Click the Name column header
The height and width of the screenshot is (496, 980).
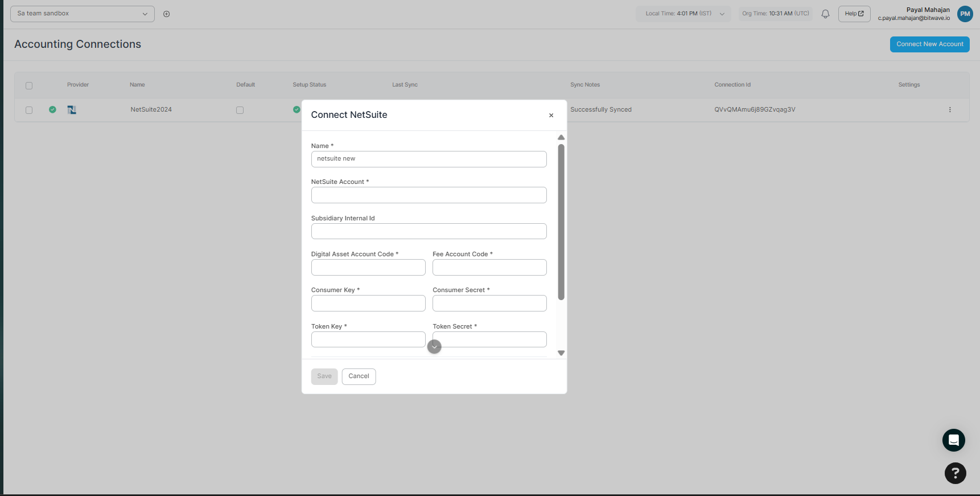tap(137, 85)
